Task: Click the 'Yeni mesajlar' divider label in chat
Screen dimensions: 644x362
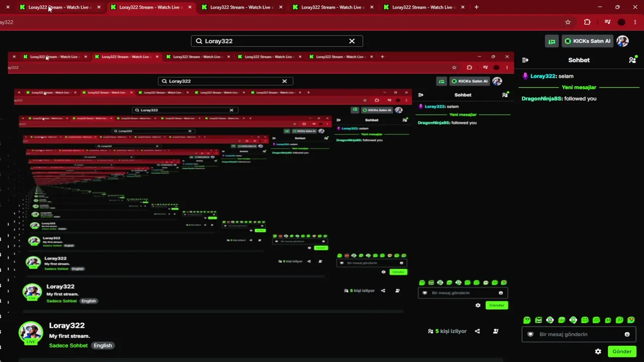Action: [579, 87]
